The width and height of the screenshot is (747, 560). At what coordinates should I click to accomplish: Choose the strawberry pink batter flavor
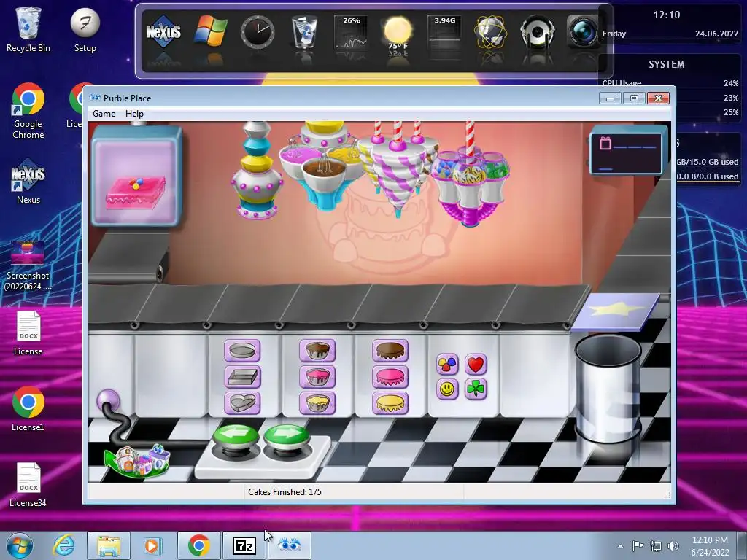(x=317, y=377)
